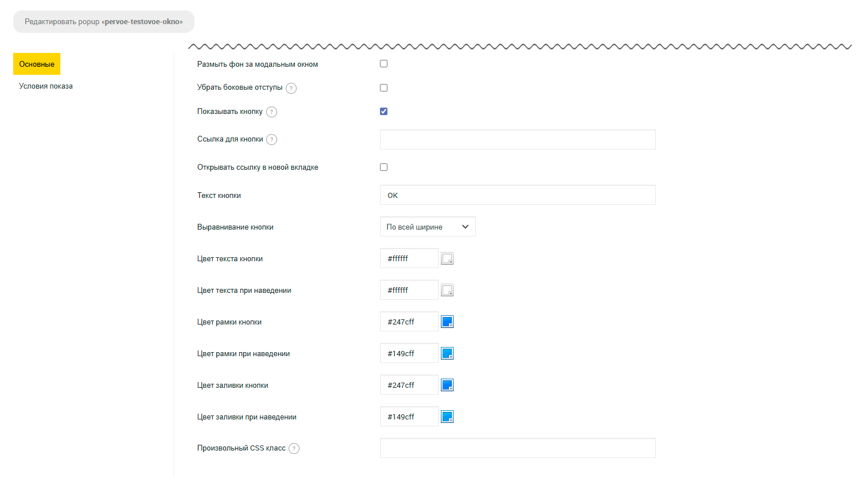Select the Основные tab
868x477 pixels.
pyautogui.click(x=37, y=64)
